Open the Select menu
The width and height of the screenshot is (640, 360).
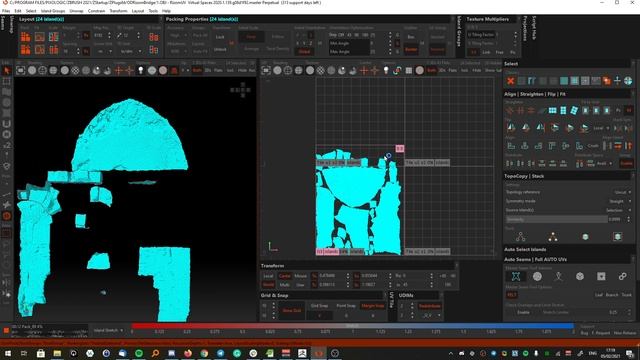click(x=31, y=11)
